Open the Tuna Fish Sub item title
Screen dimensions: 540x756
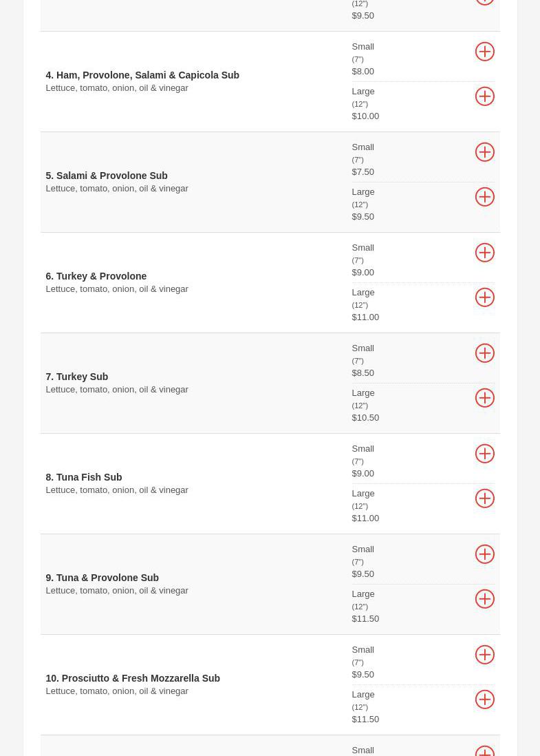[84, 477]
